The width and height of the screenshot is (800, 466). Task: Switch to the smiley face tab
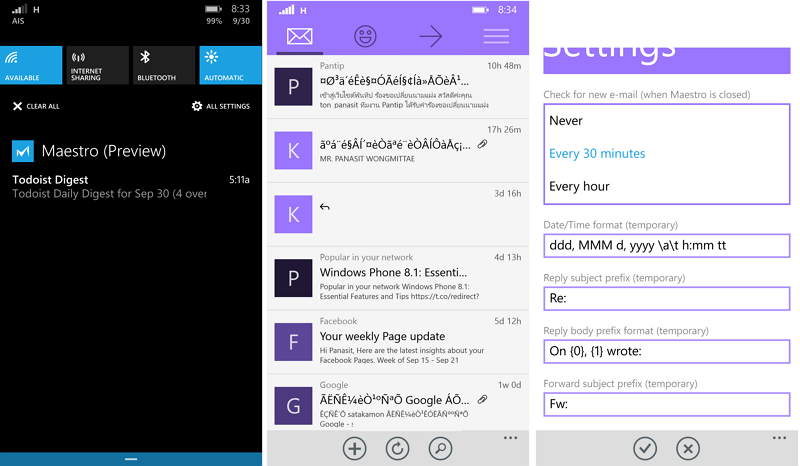click(365, 36)
